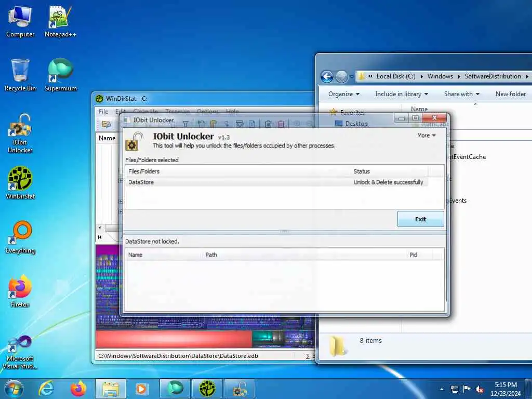Click New folder in Explorer toolbar
The width and height of the screenshot is (532, 399).
[510, 94]
